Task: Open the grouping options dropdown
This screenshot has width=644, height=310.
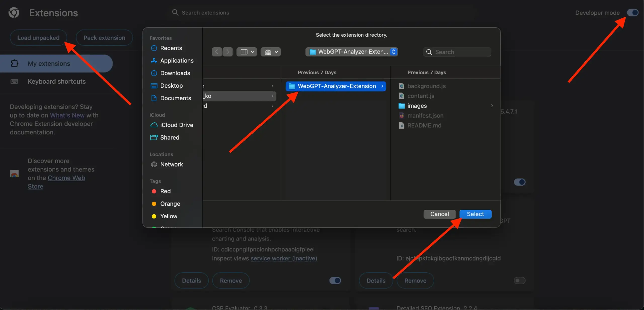Action: pyautogui.click(x=271, y=52)
